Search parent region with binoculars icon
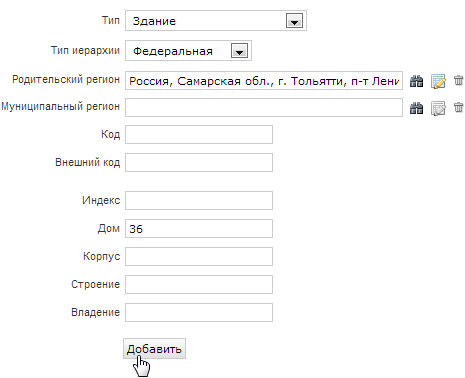Viewport: 465px width, 378px height. (416, 81)
